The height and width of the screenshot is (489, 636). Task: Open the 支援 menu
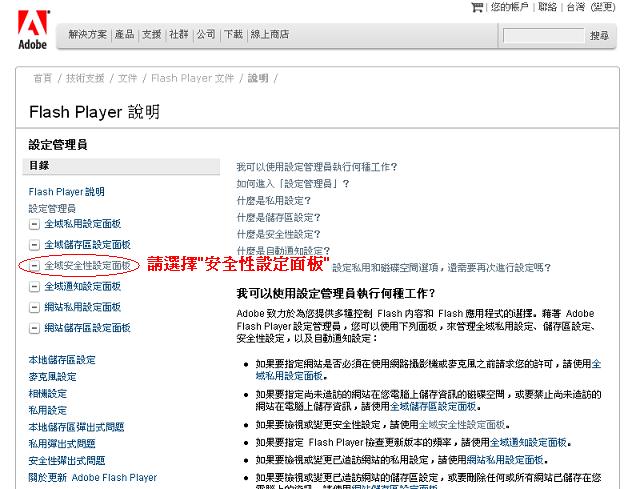coord(152,34)
